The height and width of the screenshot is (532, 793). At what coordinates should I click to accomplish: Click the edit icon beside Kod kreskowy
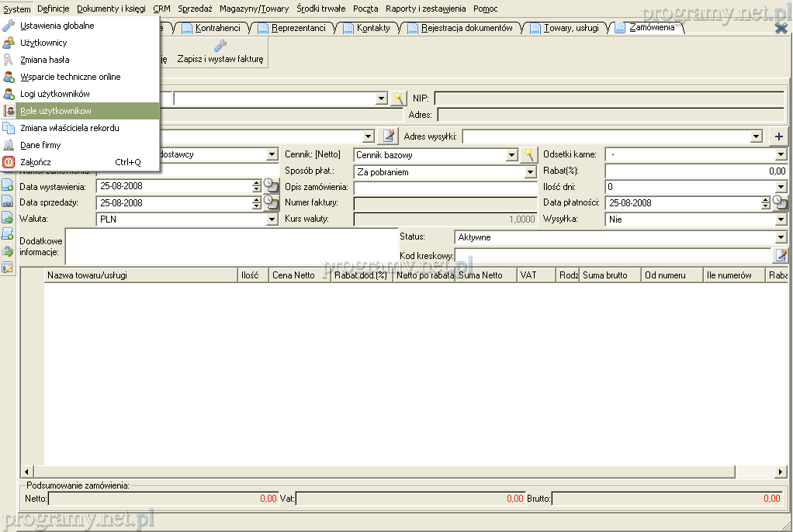(x=780, y=255)
